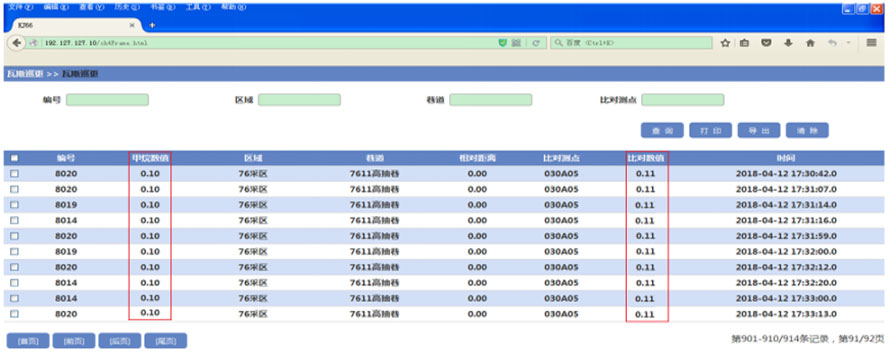Show bookmarks list icon next to star

(x=744, y=43)
